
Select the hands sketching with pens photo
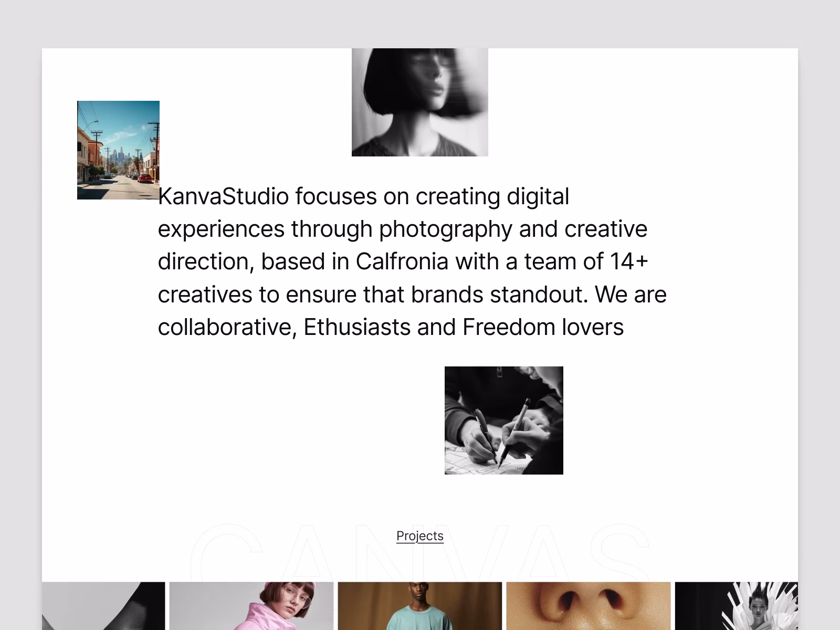tap(504, 421)
